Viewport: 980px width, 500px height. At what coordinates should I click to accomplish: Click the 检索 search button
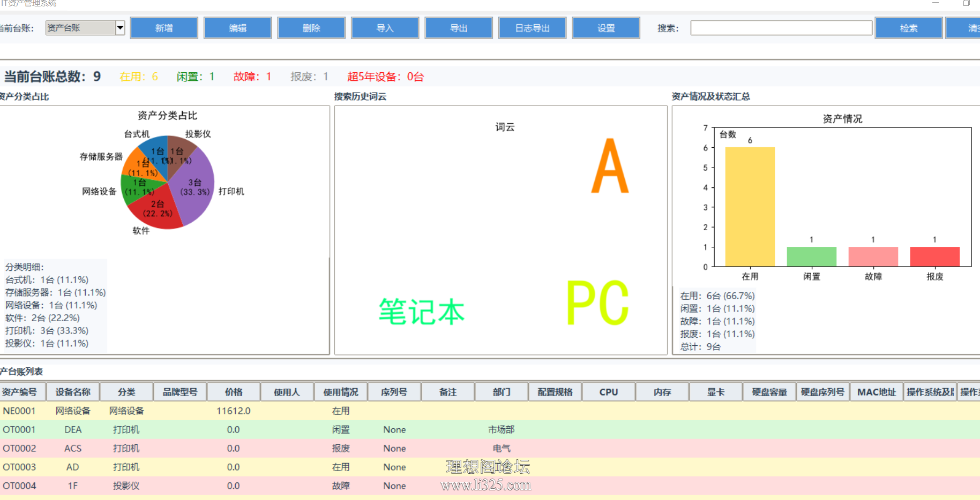909,28
